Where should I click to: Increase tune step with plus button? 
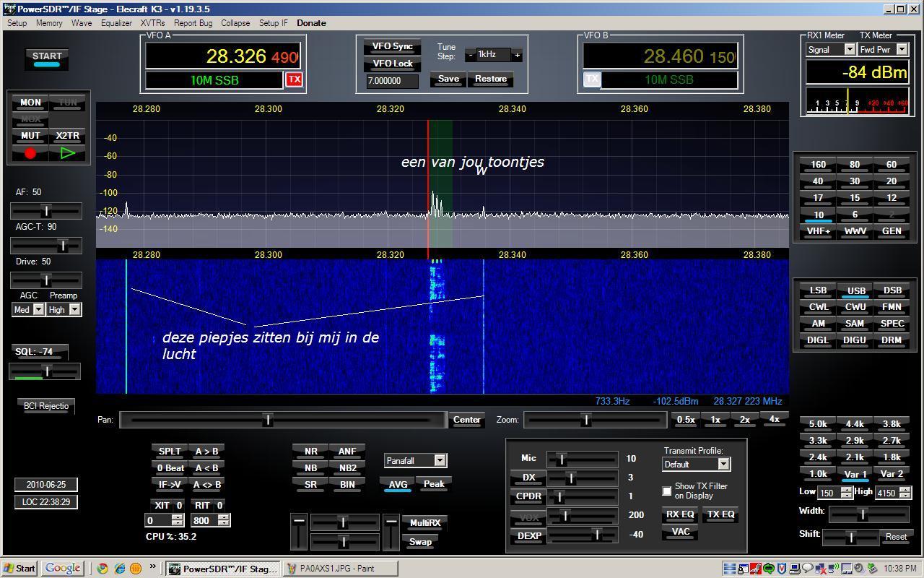[517, 55]
